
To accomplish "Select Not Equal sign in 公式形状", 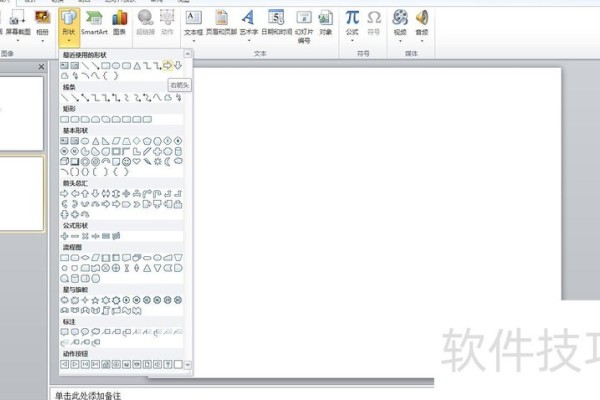I will click(x=116, y=236).
